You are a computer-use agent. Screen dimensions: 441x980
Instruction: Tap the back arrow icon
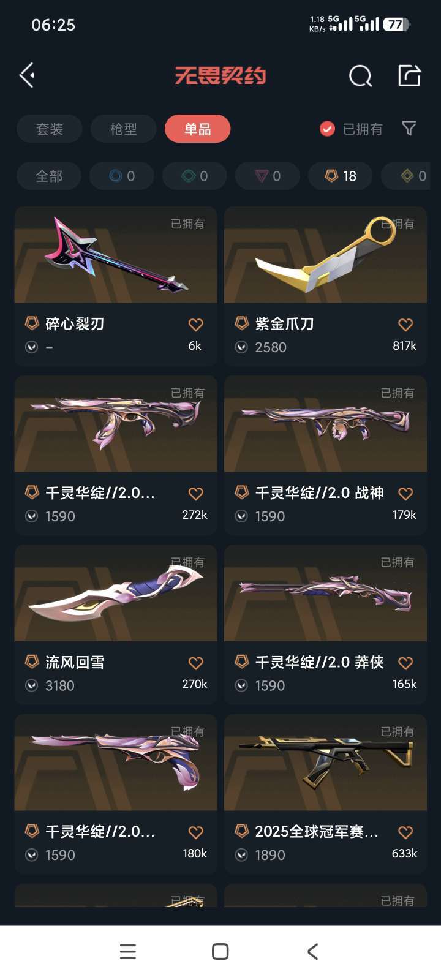26,75
